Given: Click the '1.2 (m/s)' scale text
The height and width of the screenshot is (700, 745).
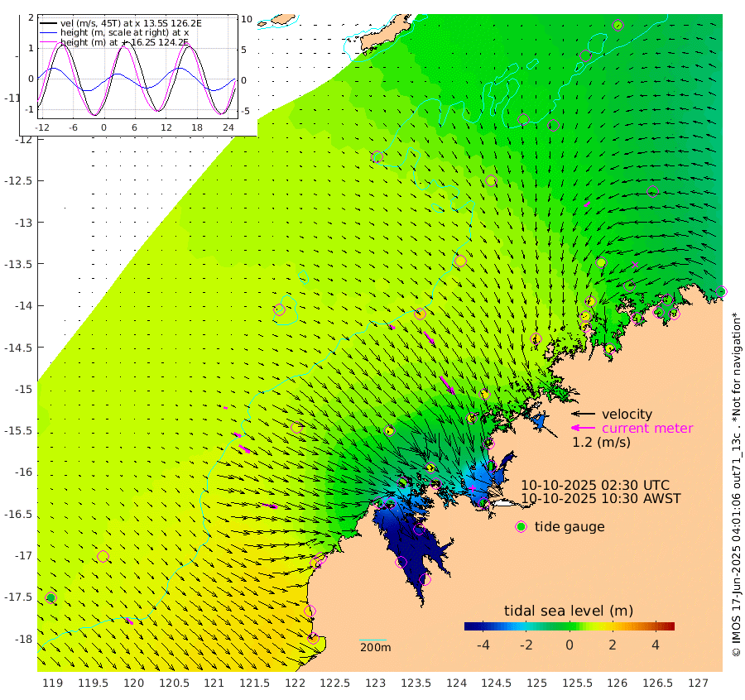Looking at the screenshot, I should pos(601,442).
